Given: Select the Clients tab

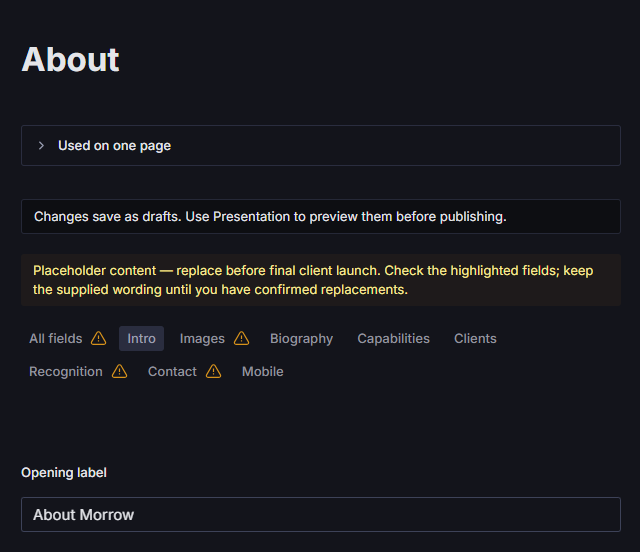Looking at the screenshot, I should (x=475, y=338).
